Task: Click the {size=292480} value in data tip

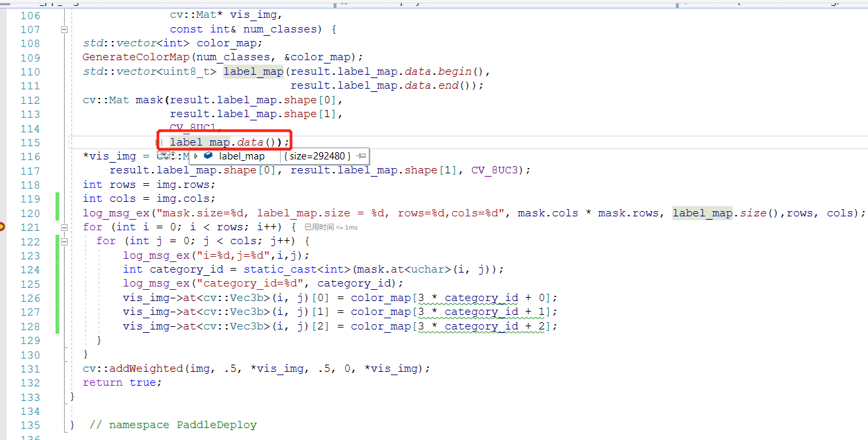Action: coord(318,156)
